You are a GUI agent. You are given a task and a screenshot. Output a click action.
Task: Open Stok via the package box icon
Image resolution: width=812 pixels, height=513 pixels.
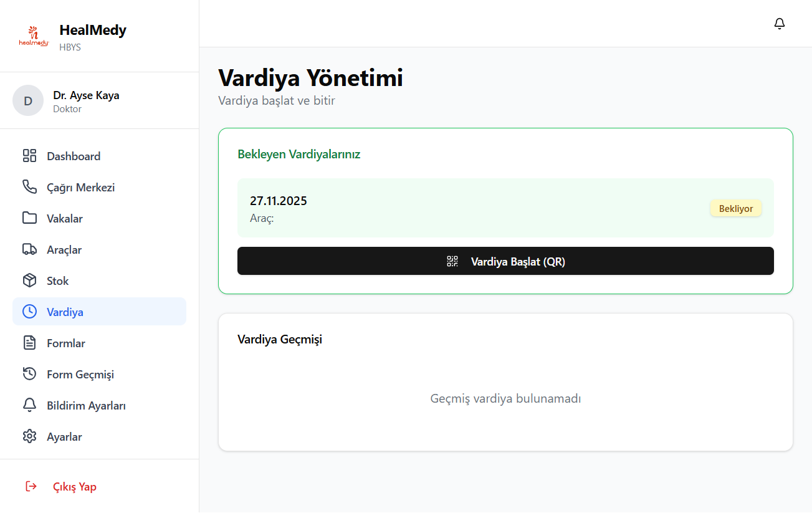pos(29,280)
